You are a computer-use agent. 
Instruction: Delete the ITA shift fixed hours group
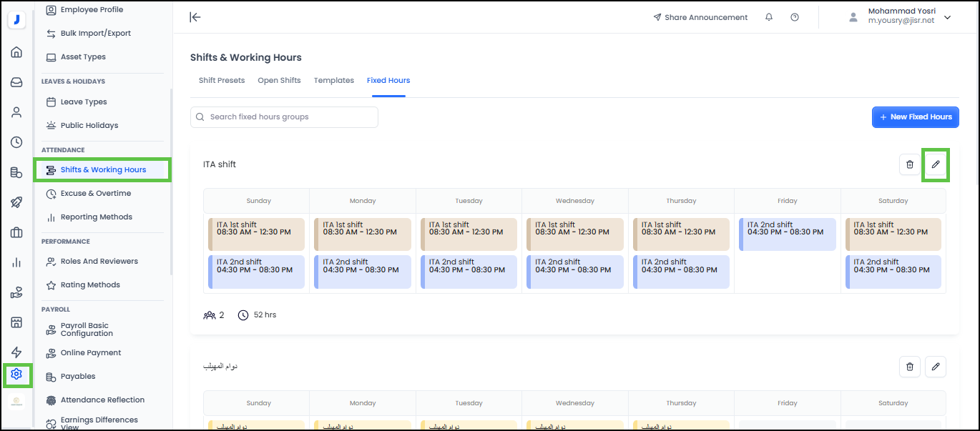tap(909, 164)
